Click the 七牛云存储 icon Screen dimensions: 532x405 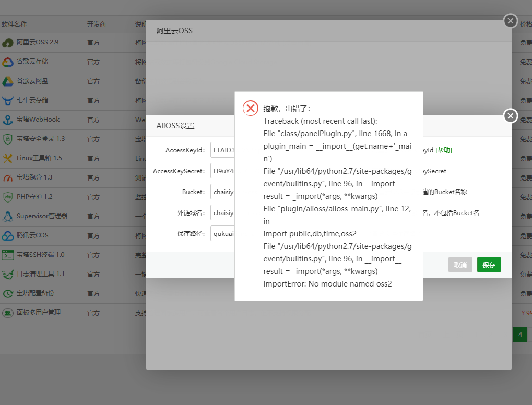pyautogui.click(x=7, y=101)
